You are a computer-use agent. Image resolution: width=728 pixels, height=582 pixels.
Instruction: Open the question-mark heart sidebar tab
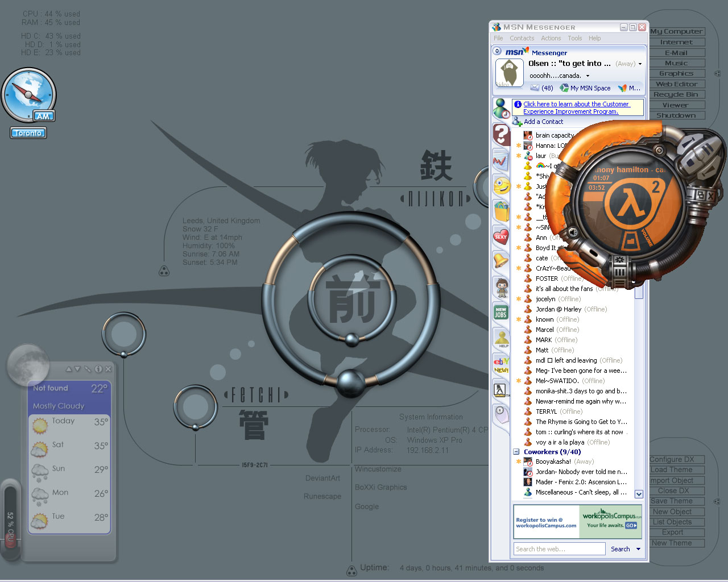[501, 135]
